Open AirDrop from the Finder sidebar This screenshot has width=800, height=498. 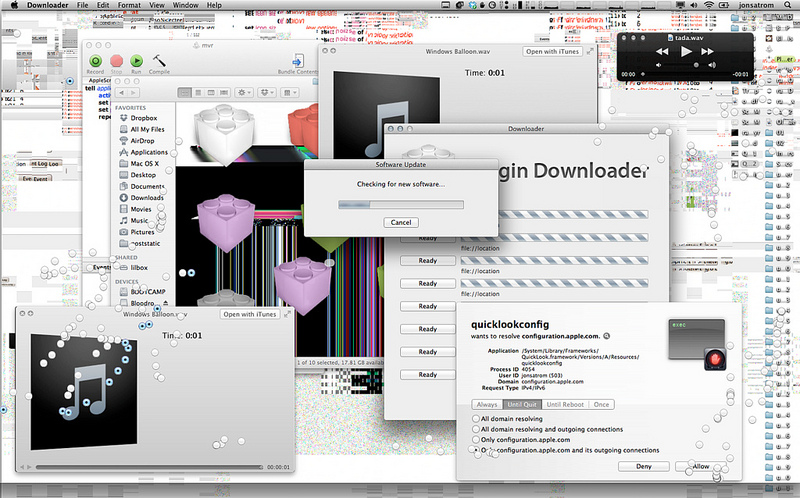(137, 141)
